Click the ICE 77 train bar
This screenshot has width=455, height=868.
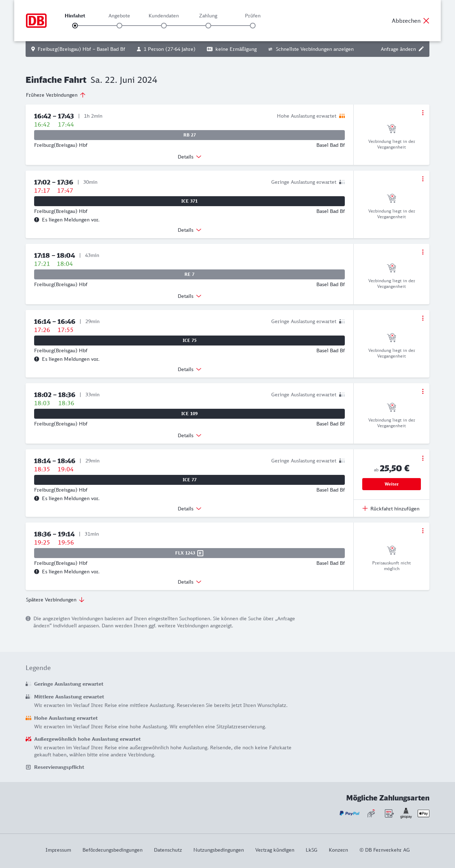coord(189,480)
